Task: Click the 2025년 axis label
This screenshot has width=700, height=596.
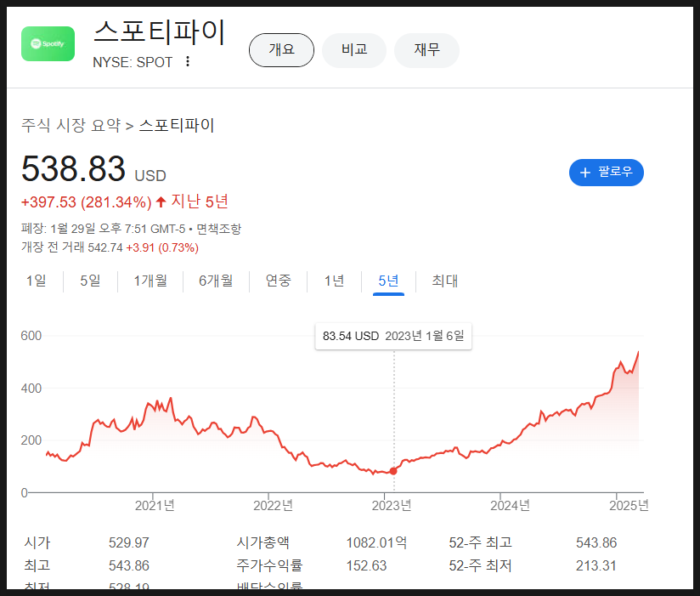Action: pyautogui.click(x=629, y=505)
